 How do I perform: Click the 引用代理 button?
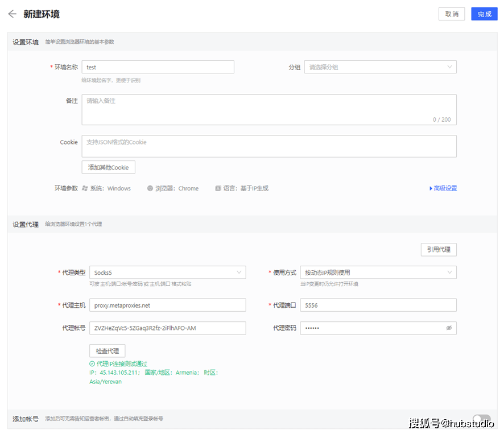pos(439,250)
